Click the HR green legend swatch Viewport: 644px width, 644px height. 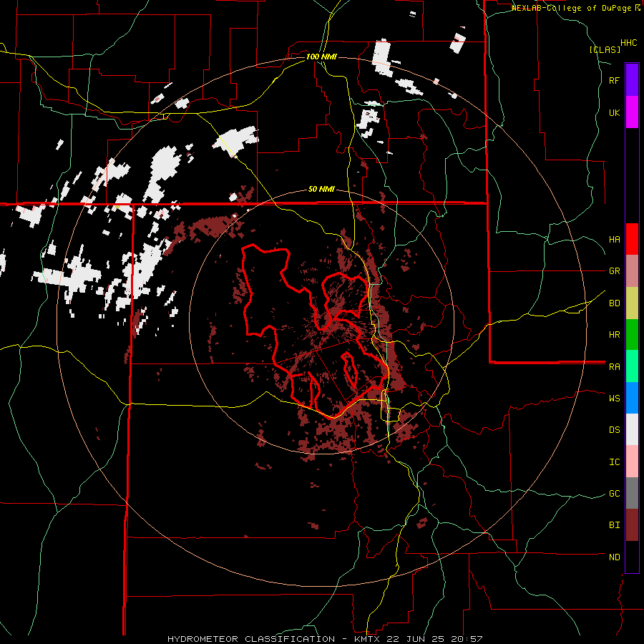click(632, 335)
